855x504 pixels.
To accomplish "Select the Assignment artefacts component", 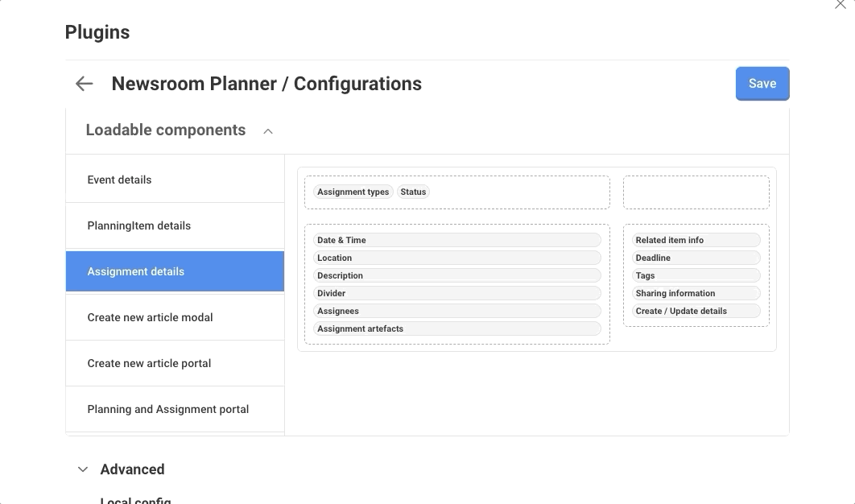I will [x=456, y=328].
